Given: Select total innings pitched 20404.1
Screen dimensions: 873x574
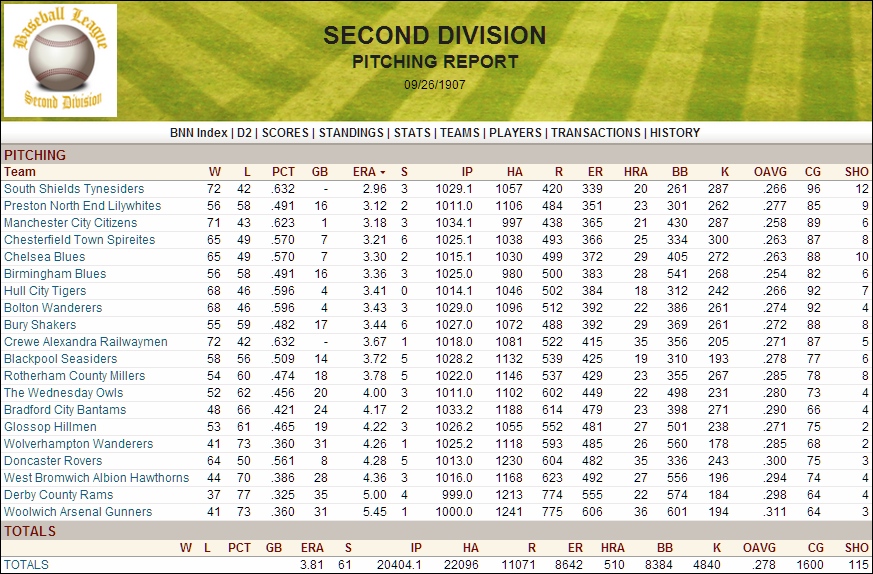Looking at the screenshot, I should click(399, 565).
